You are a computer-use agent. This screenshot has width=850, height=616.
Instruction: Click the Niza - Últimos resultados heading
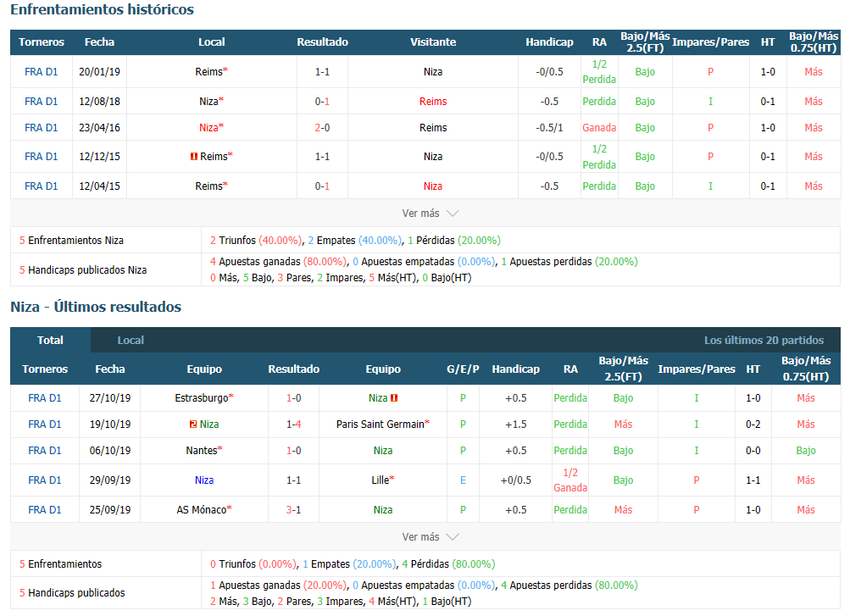[96, 308]
